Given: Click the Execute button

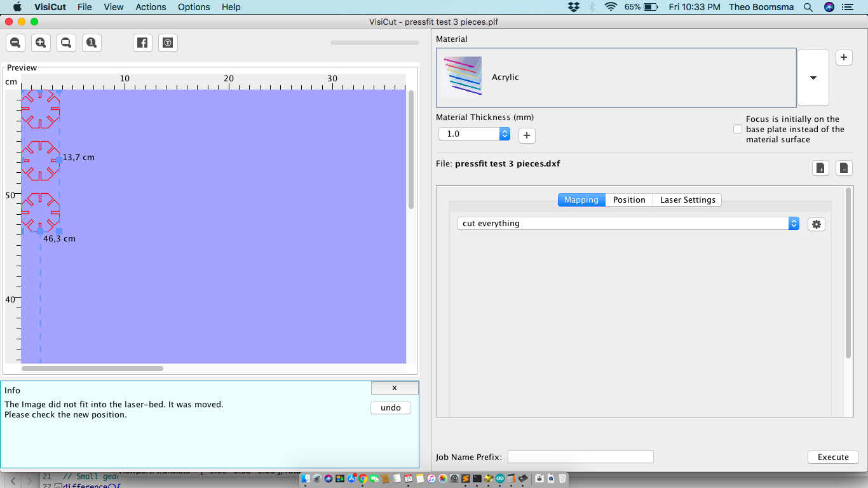Looking at the screenshot, I should (x=833, y=457).
